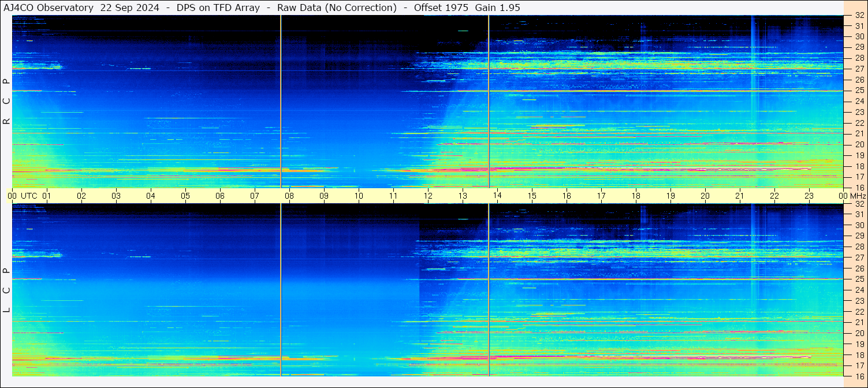Click the '25' MHz label of LCP panel
Viewport: 868px width, 388px height.
[859, 279]
